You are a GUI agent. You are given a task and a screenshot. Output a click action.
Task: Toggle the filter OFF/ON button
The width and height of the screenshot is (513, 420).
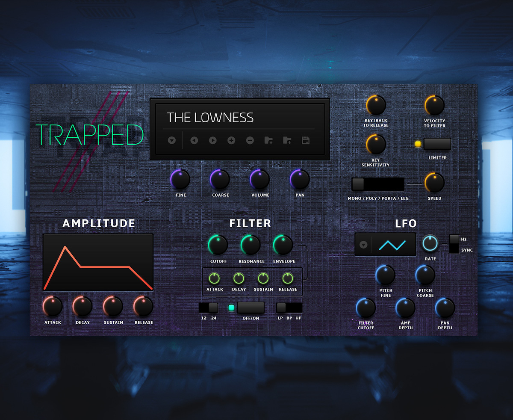pos(251,308)
